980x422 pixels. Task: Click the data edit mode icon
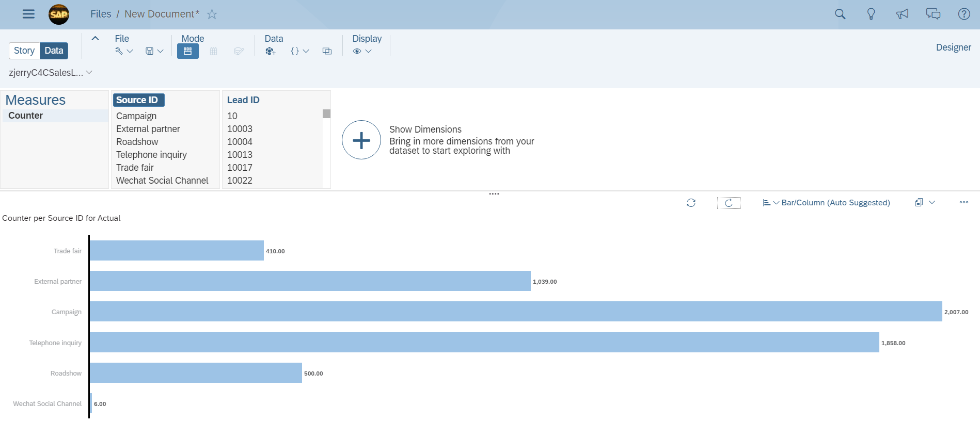click(x=239, y=51)
